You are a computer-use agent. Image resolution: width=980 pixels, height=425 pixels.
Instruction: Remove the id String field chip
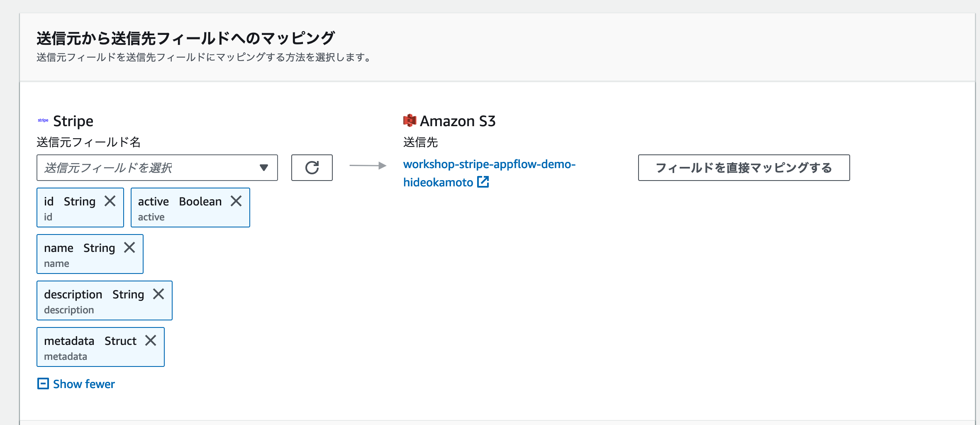click(x=111, y=201)
